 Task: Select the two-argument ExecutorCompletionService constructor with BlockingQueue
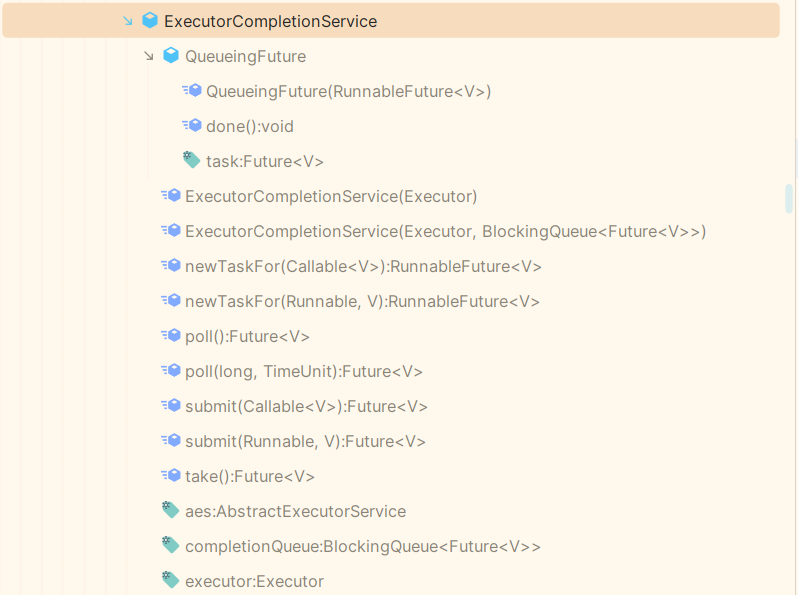(x=445, y=231)
